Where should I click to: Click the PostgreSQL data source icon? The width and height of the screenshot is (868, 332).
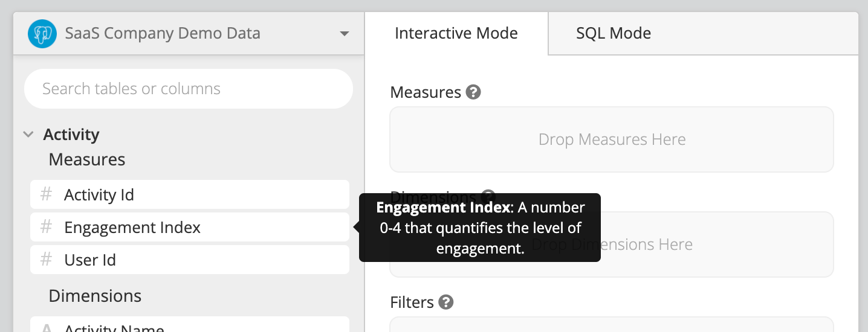(x=42, y=34)
